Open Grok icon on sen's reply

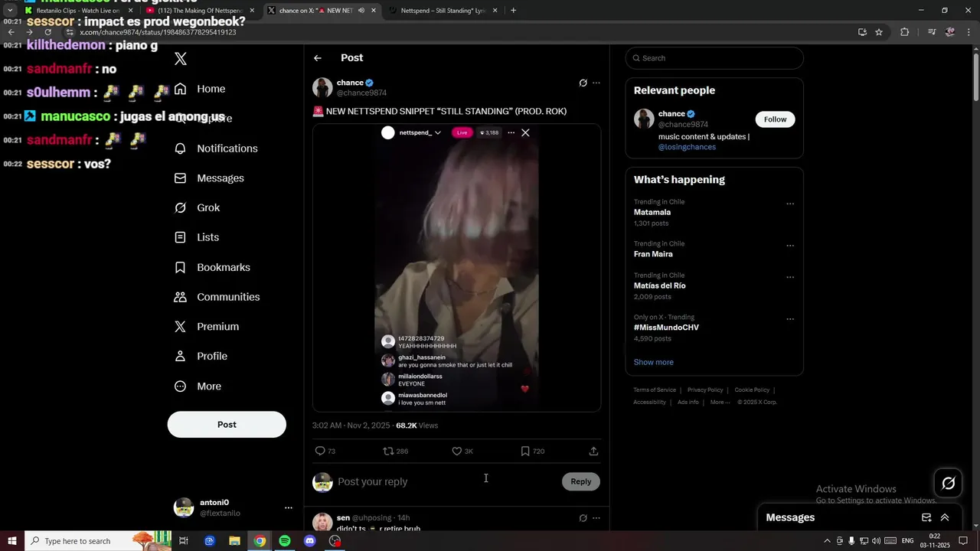coord(583,518)
